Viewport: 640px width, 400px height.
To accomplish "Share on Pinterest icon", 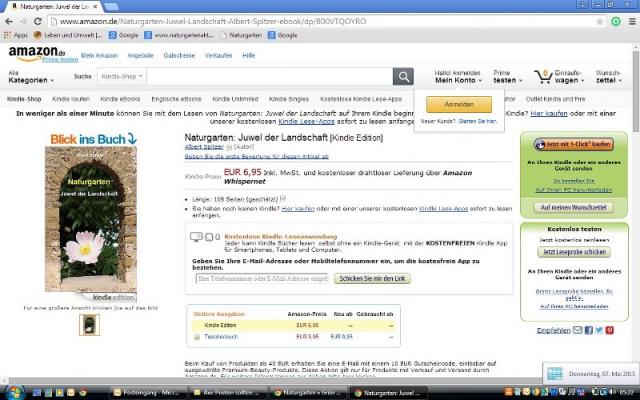I will click(609, 330).
